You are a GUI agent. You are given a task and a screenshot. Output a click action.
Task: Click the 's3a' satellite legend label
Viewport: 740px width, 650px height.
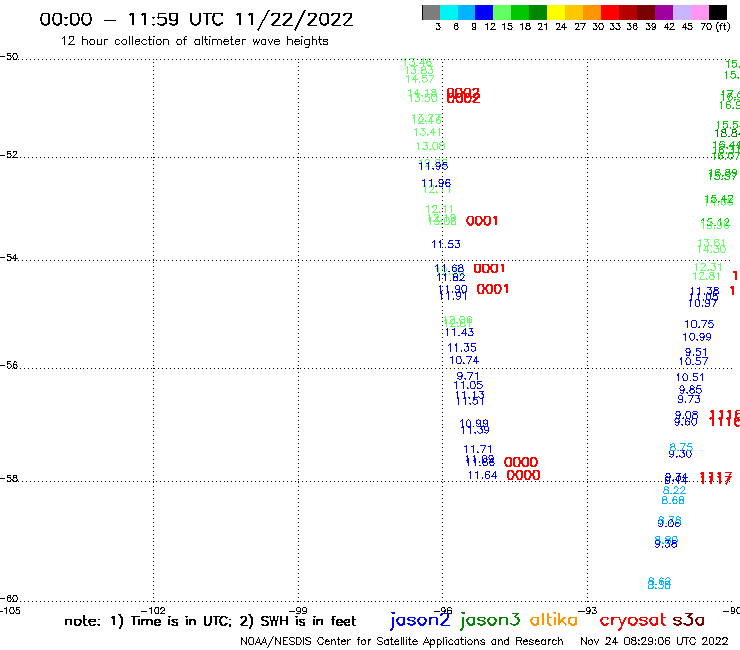[688, 620]
